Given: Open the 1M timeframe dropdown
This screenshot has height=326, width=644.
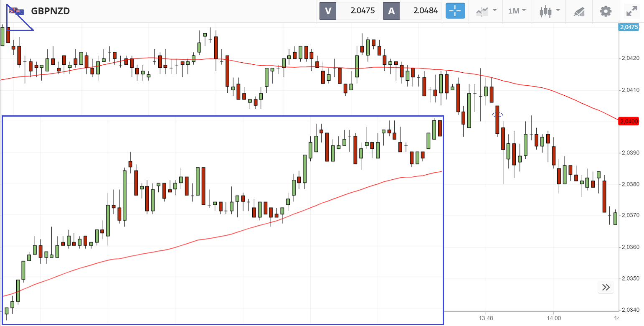Looking at the screenshot, I should click(x=517, y=11).
